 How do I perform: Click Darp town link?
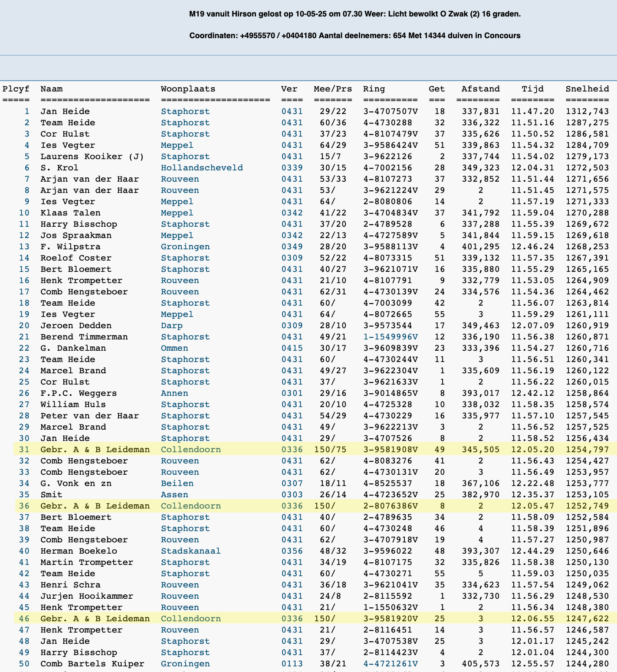(172, 326)
